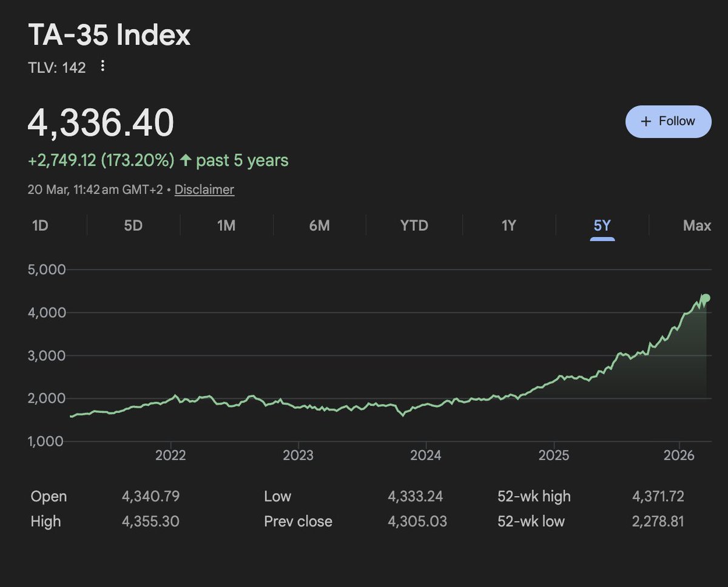Click the 2023 x-axis label
The height and width of the screenshot is (587, 728).
point(298,455)
